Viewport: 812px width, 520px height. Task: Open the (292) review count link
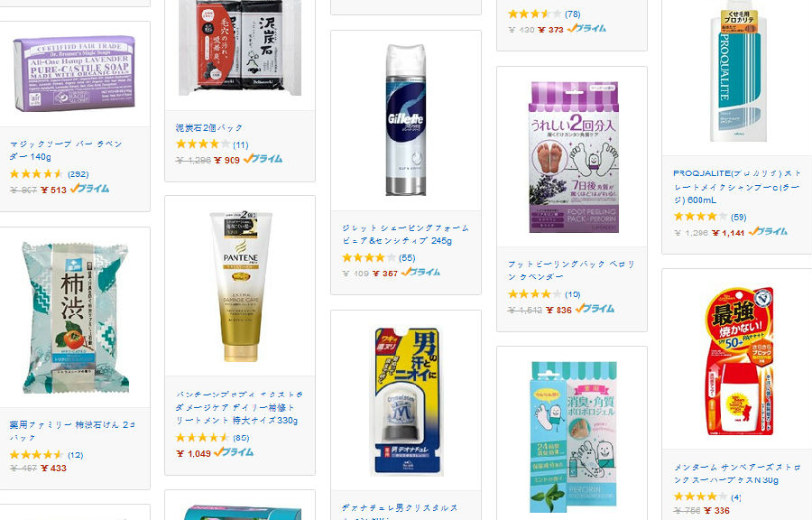78,174
